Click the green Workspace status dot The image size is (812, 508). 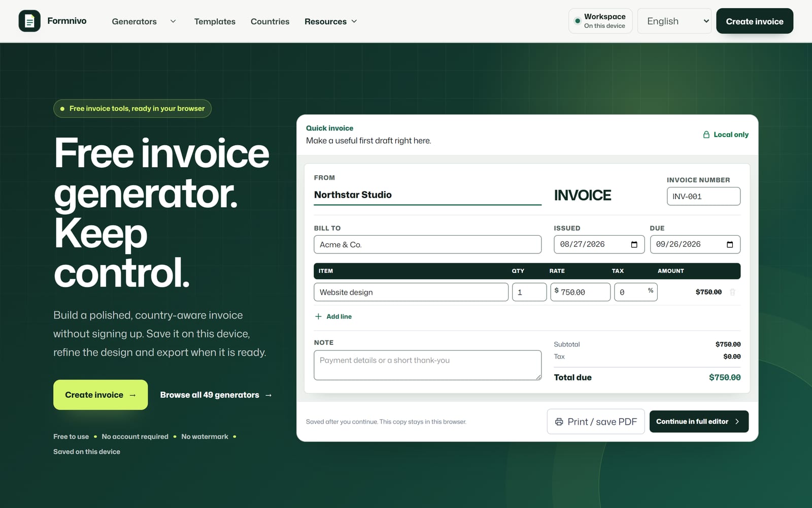coord(577,21)
